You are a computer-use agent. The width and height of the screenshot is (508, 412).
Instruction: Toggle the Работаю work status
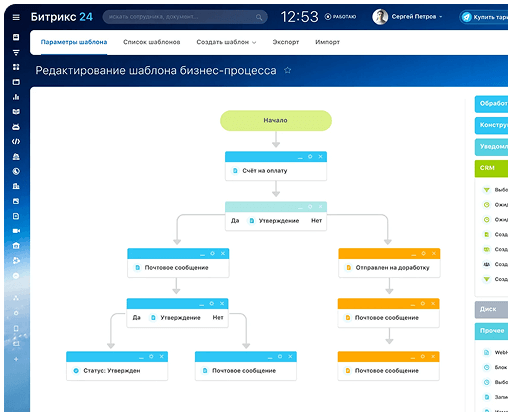(340, 17)
